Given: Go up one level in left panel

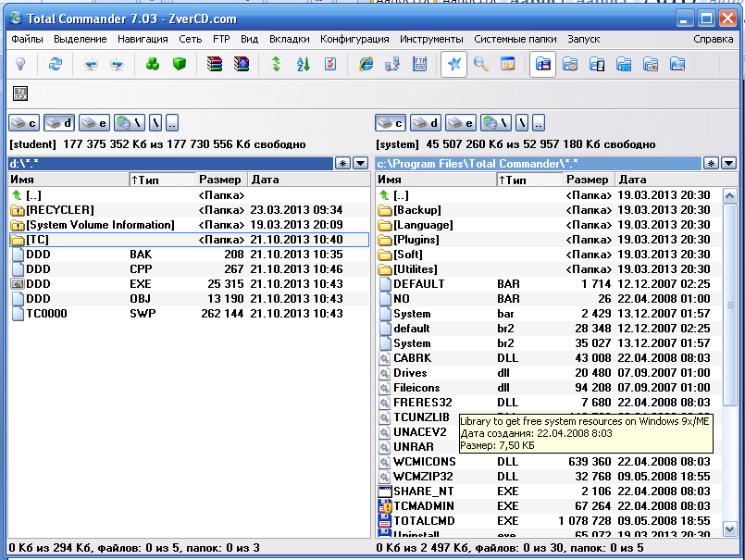Looking at the screenshot, I should [172, 123].
